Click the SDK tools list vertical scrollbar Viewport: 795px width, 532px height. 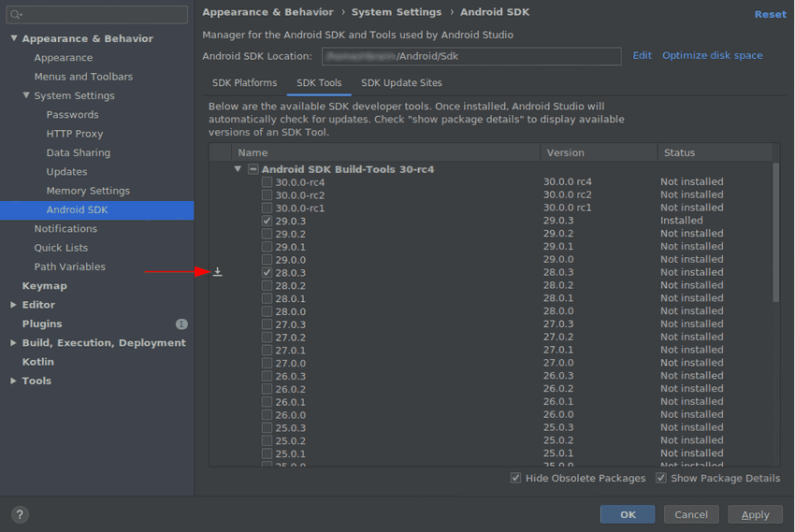pyautogui.click(x=775, y=232)
